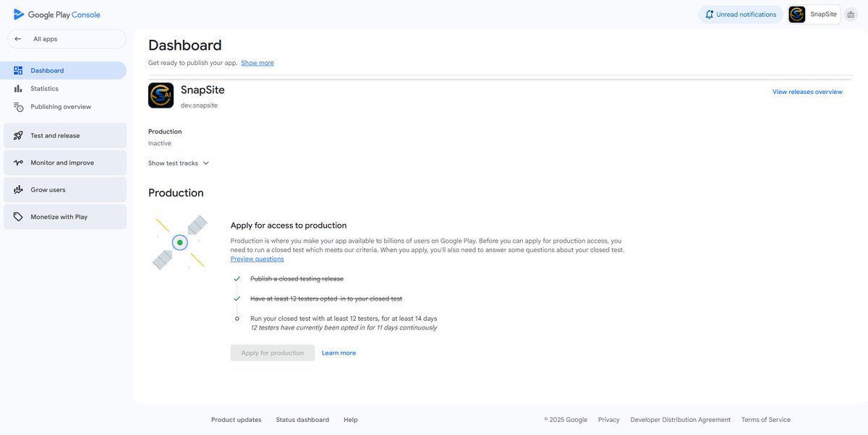Click the large SnapSite app icon on dashboard
Screen dimensions: 868x435
161,95
